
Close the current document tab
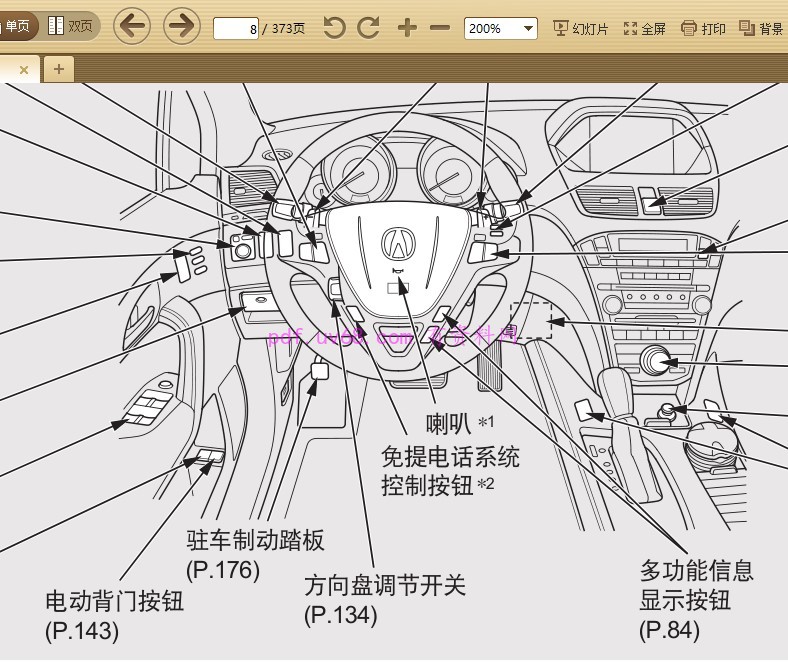(x=24, y=70)
